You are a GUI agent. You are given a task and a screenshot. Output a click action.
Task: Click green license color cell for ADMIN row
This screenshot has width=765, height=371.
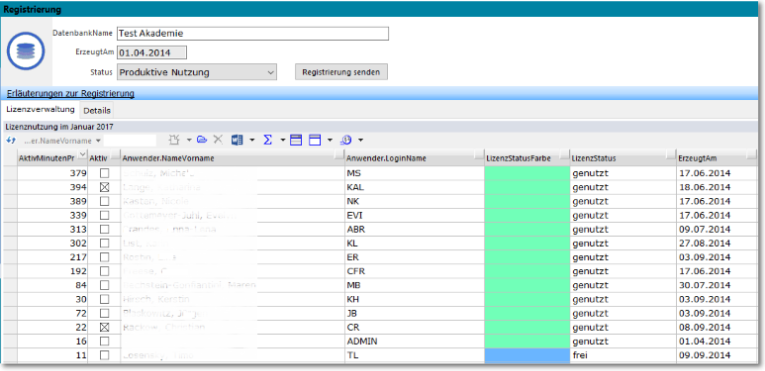coord(527,341)
